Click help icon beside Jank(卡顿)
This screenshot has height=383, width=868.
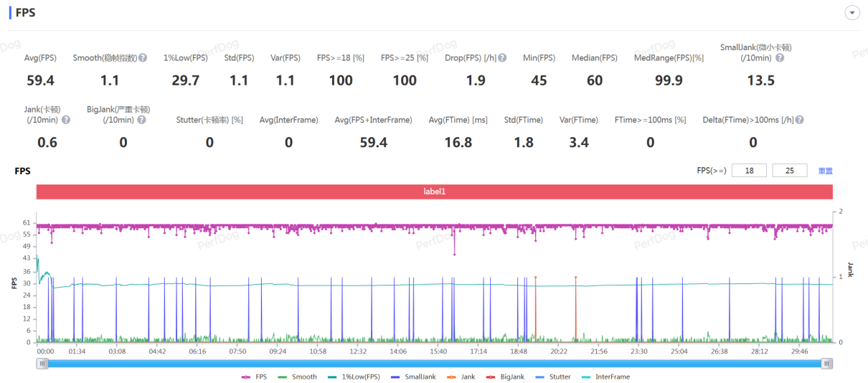[66, 120]
